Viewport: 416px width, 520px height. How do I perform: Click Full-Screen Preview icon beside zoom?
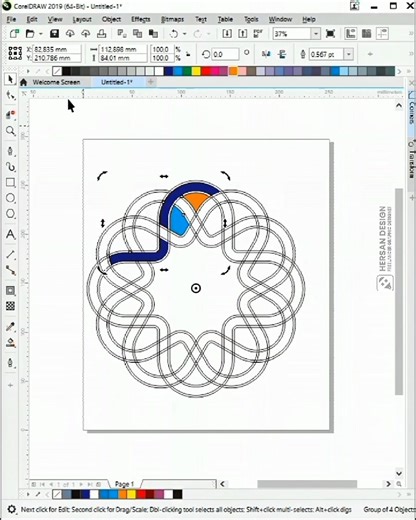coord(330,34)
